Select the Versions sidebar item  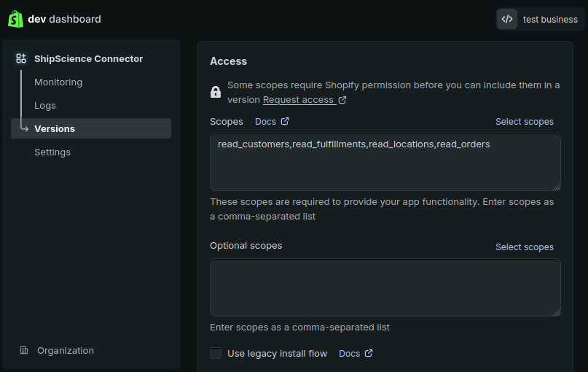click(x=91, y=128)
